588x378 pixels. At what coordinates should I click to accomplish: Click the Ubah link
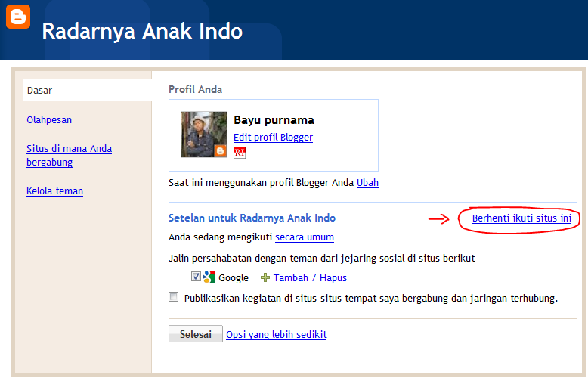coord(367,183)
